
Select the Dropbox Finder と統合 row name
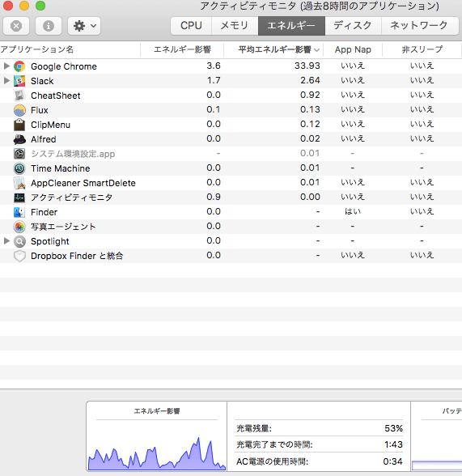[77, 256]
